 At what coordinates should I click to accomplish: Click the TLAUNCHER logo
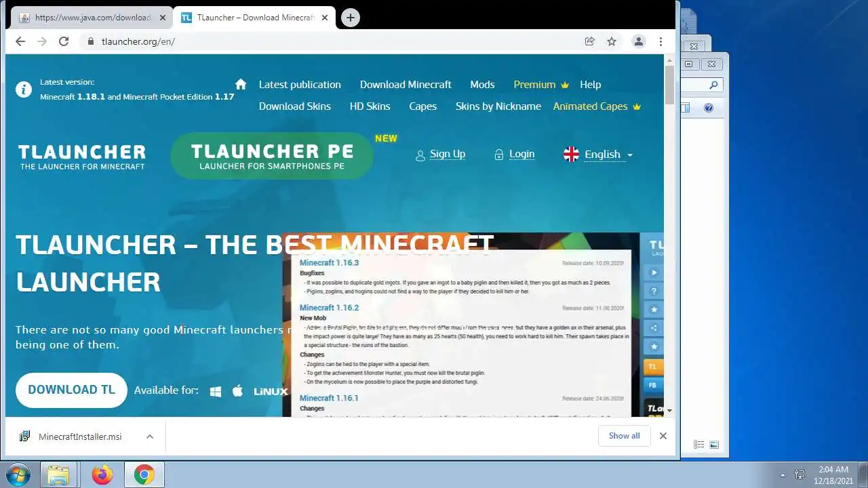(x=82, y=157)
